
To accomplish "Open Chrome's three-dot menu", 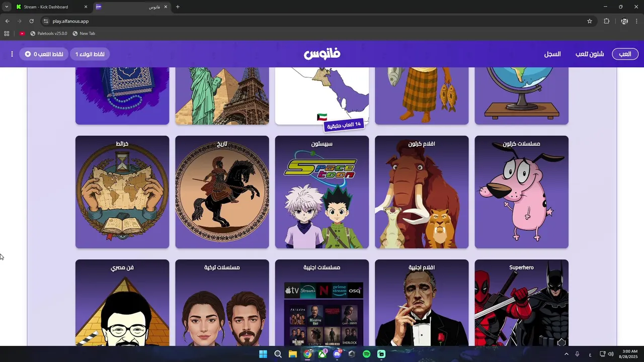I will (x=637, y=21).
